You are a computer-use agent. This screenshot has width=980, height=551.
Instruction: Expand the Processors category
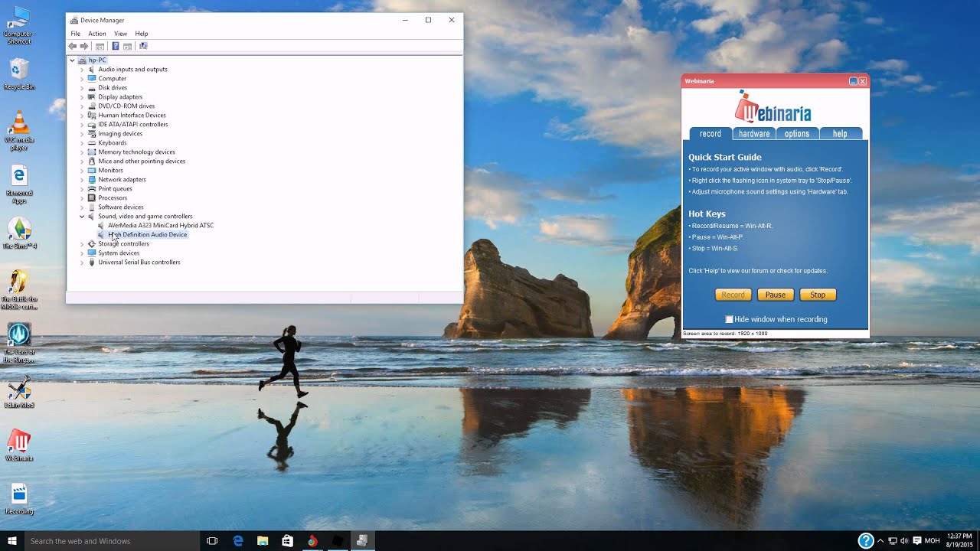coord(82,198)
